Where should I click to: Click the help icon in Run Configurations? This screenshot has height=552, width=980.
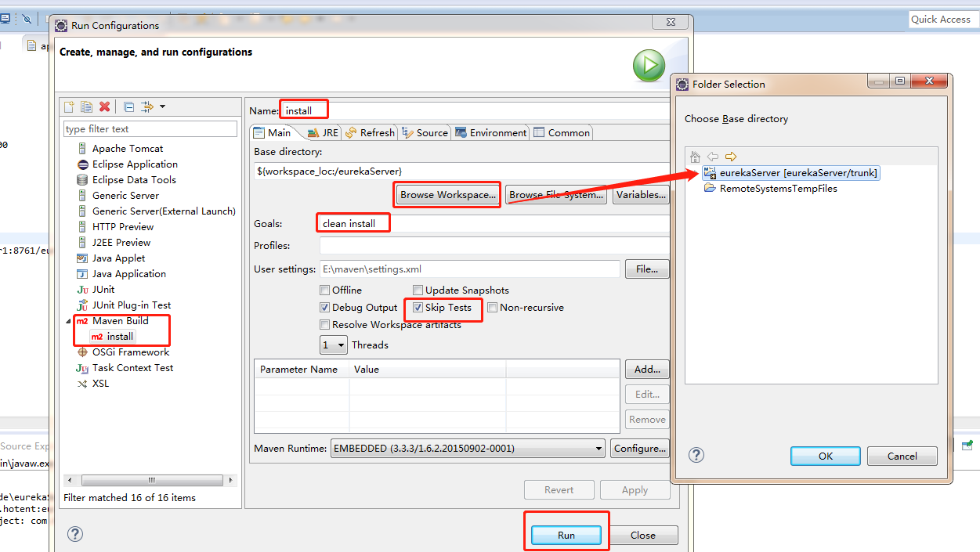click(x=74, y=534)
